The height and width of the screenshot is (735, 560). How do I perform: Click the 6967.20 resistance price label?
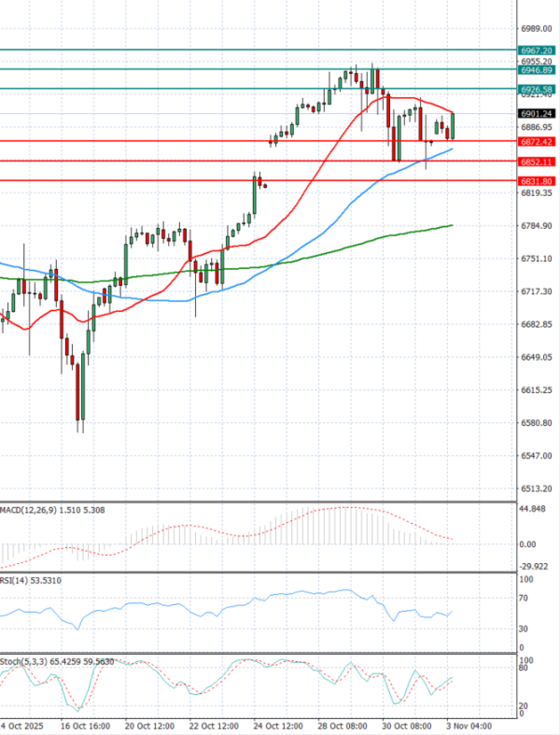536,50
